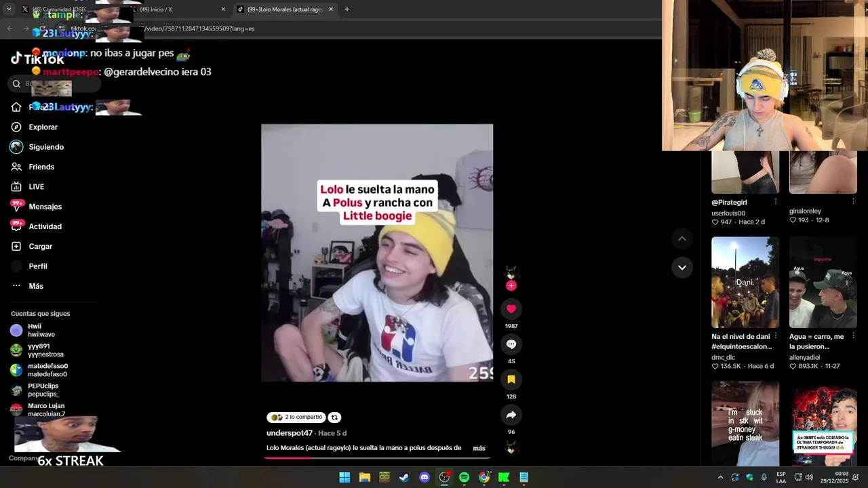Show hidden system tray icons
Screen dimensions: 868x488
[x=720, y=477]
